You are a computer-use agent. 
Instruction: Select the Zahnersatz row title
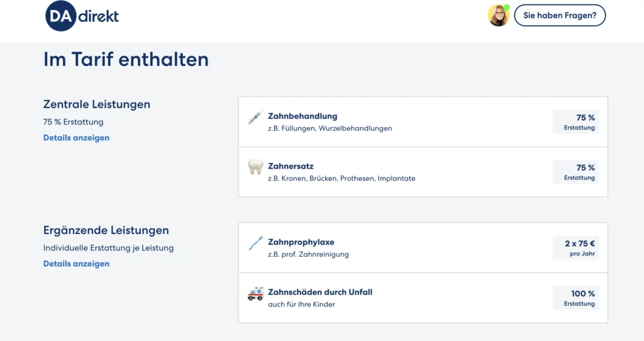[291, 166]
